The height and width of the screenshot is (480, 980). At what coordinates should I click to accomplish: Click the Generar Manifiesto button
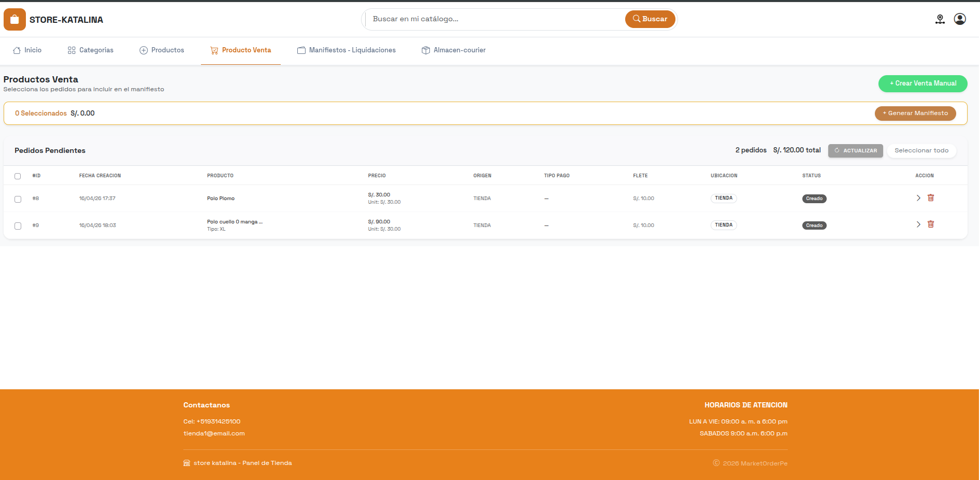coord(915,113)
